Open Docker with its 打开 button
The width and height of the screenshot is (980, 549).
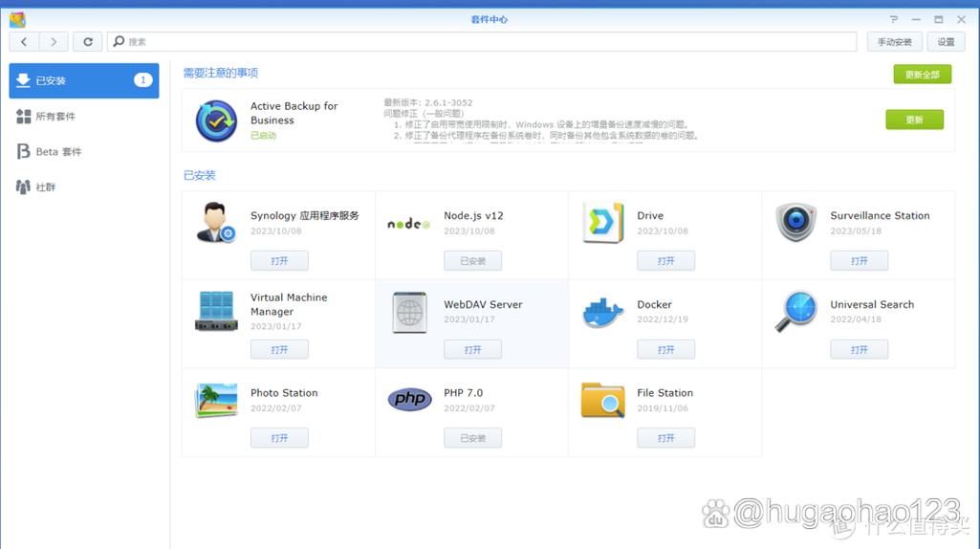tap(665, 349)
